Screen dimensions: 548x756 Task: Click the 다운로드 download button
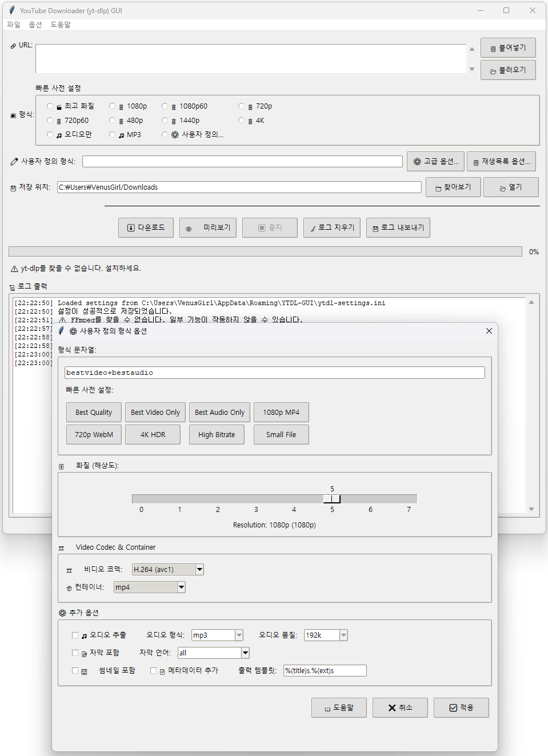tap(146, 227)
